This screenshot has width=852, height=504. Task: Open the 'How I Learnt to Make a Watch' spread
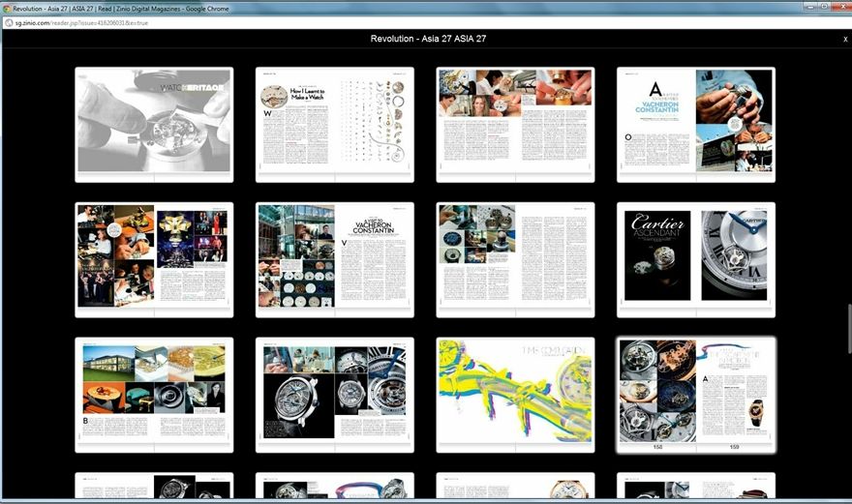click(x=335, y=125)
